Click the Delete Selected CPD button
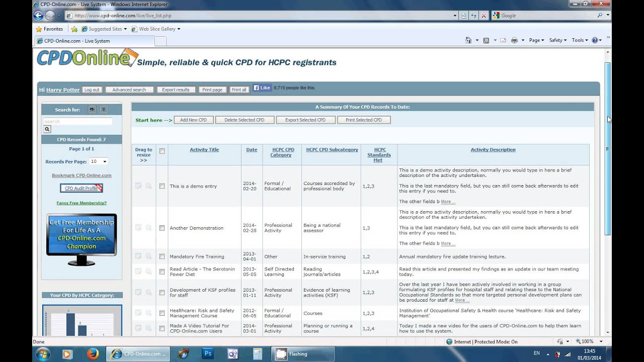Image resolution: width=644 pixels, height=362 pixels. (245, 120)
